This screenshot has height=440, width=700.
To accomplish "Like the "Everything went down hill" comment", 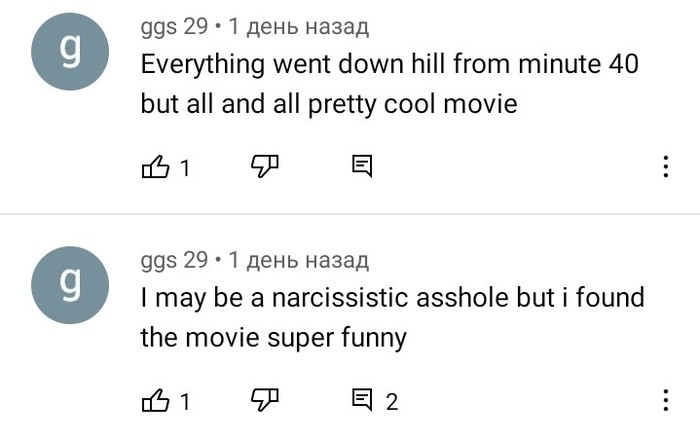I will click(155, 167).
